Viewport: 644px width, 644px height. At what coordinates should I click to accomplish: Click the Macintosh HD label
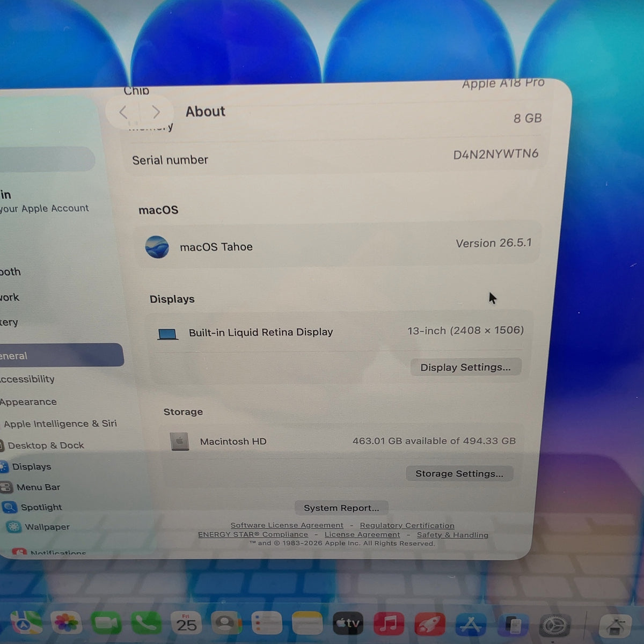[x=233, y=442]
